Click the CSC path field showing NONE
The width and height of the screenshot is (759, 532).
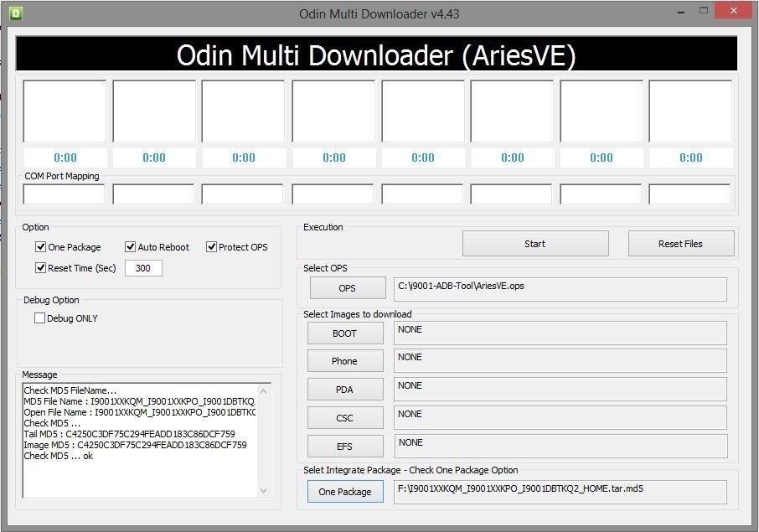tap(560, 418)
